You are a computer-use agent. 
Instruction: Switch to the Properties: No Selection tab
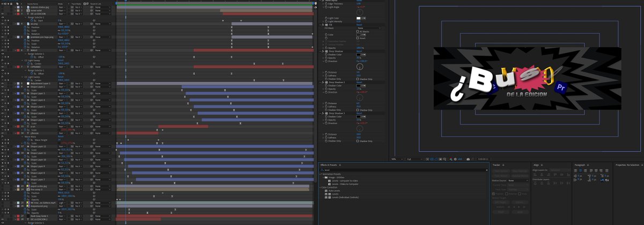coord(627,165)
